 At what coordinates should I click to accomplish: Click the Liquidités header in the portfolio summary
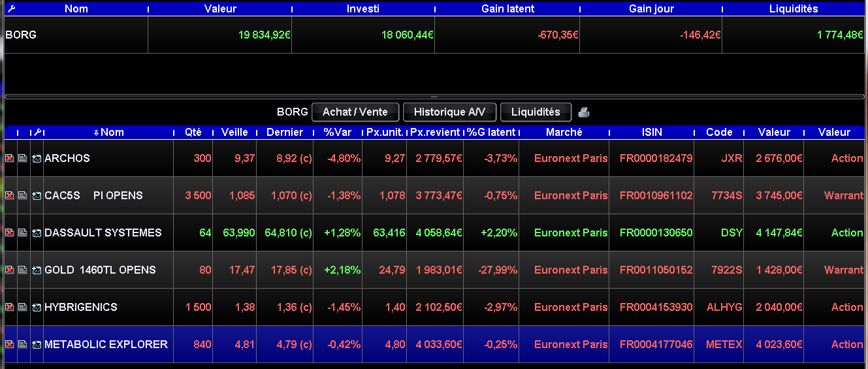coord(794,9)
